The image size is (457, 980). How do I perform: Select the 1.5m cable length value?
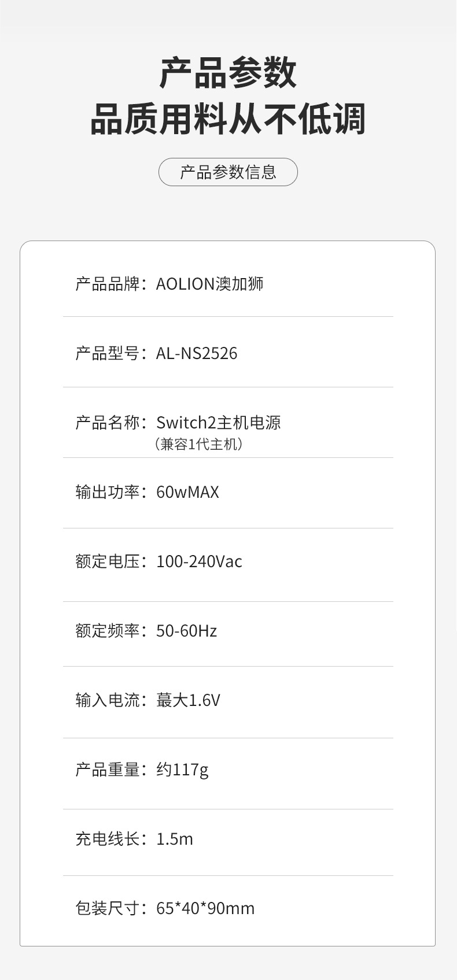(x=175, y=839)
